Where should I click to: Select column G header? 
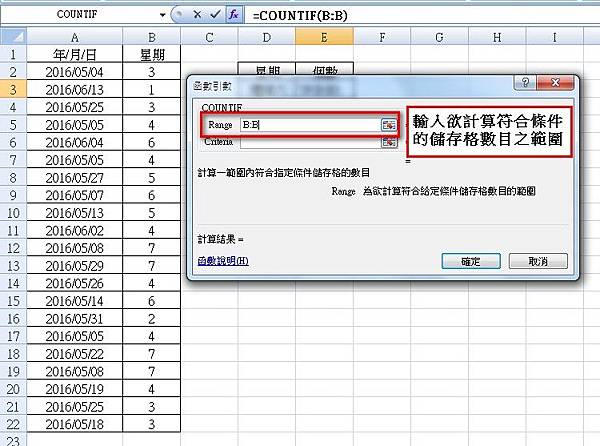(x=439, y=37)
